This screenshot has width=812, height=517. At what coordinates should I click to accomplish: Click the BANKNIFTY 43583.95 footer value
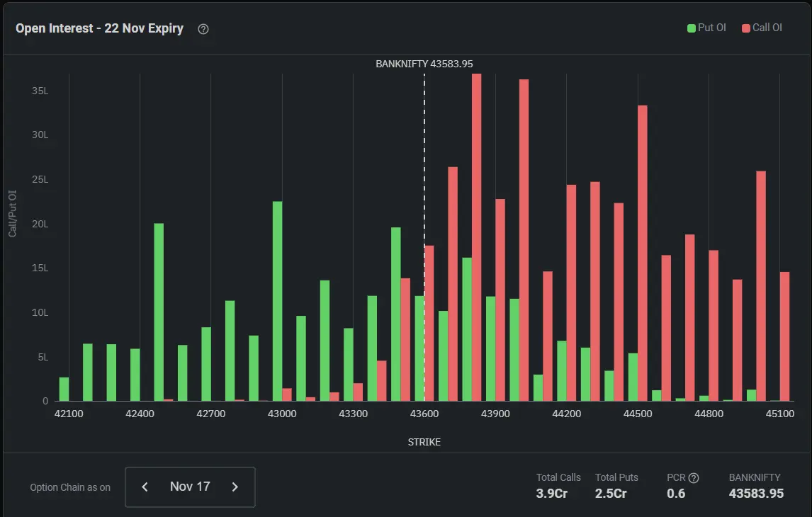[756, 493]
